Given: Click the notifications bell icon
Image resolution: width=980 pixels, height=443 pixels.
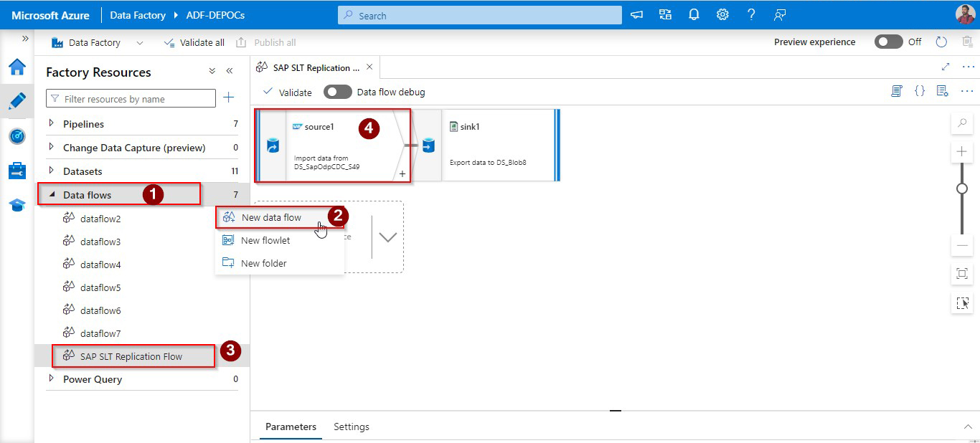Looking at the screenshot, I should pos(694,15).
